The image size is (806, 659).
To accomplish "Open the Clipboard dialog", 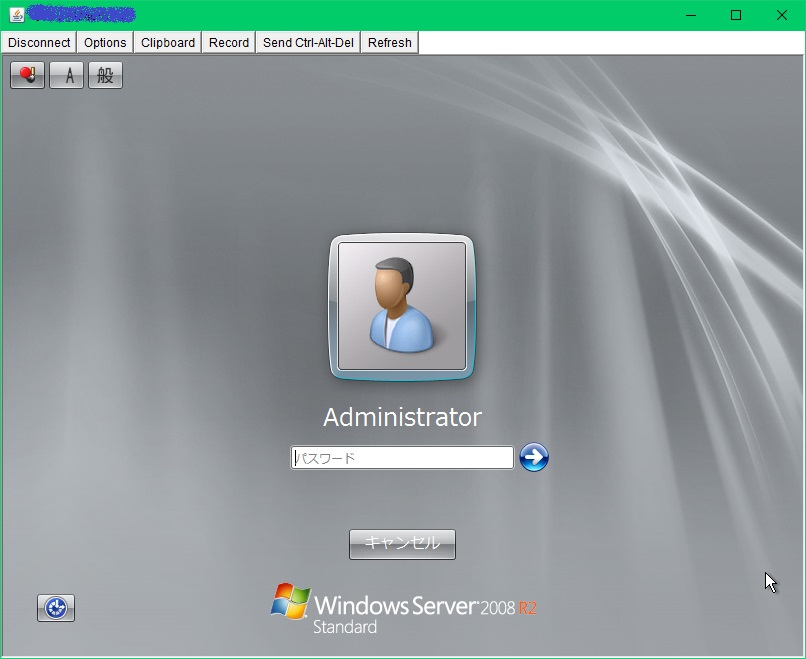I will (168, 42).
